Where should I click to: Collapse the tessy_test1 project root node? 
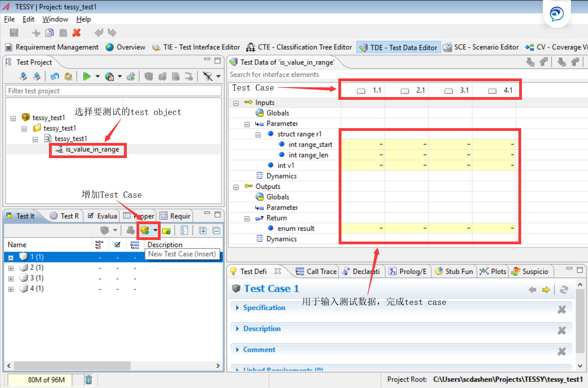pos(13,118)
